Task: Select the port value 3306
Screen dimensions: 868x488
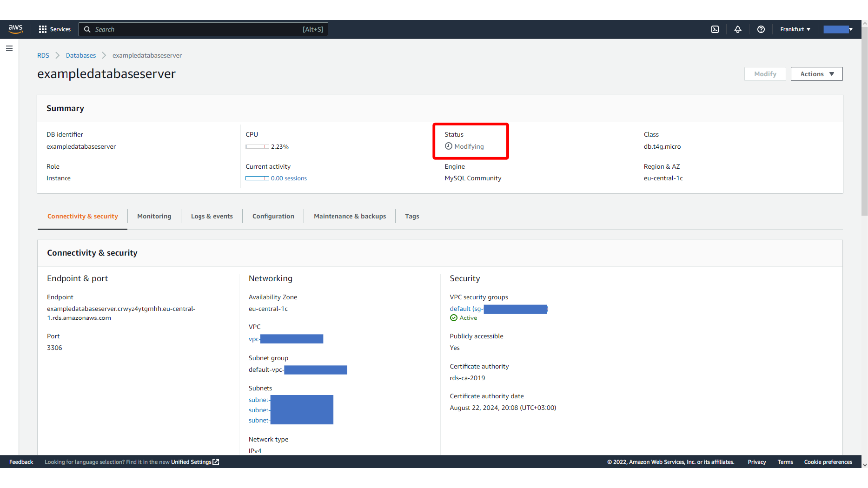Action: (x=54, y=348)
